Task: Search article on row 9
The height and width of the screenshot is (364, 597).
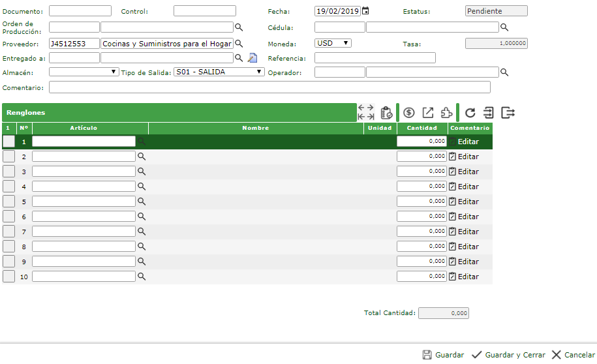Action: pos(141,261)
